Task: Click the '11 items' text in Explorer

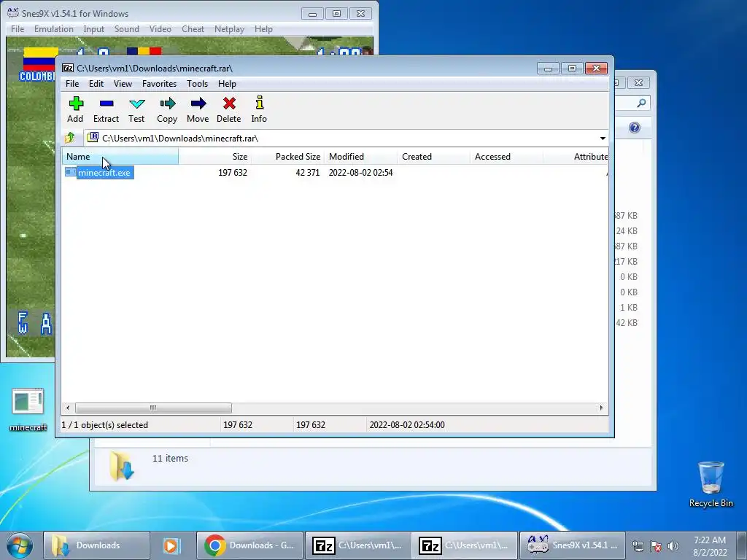Action: pos(170,459)
